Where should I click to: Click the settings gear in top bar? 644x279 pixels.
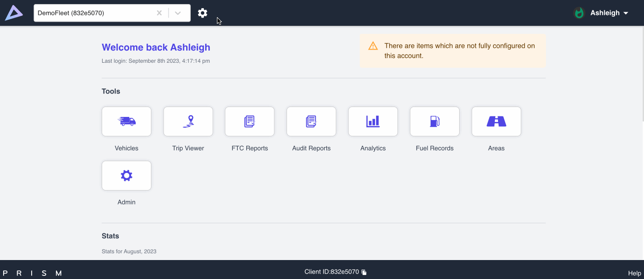(202, 13)
